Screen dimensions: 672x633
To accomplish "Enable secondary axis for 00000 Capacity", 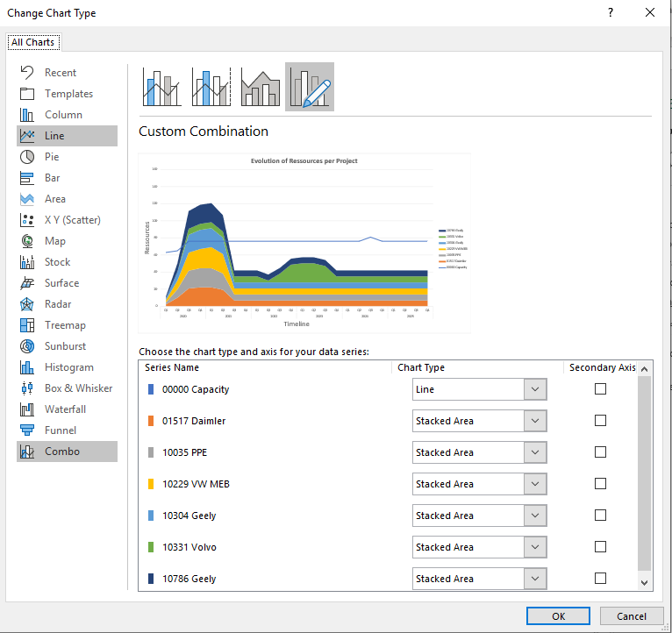I will coord(600,389).
